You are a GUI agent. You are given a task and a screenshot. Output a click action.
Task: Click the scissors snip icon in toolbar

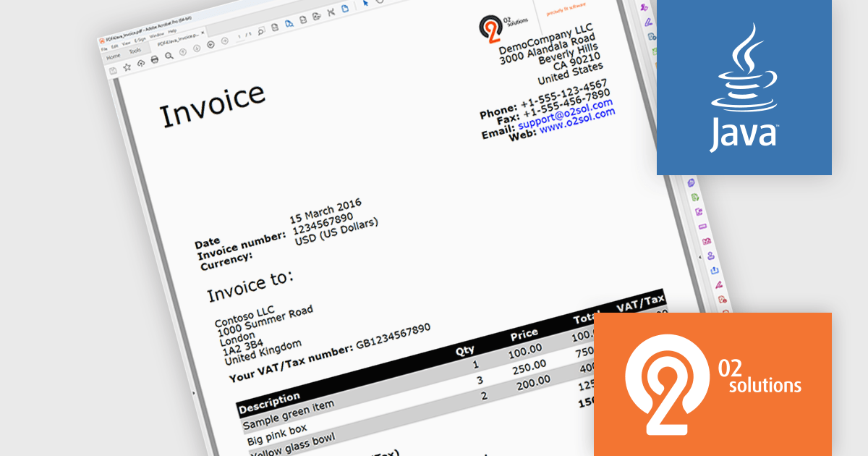point(331,12)
